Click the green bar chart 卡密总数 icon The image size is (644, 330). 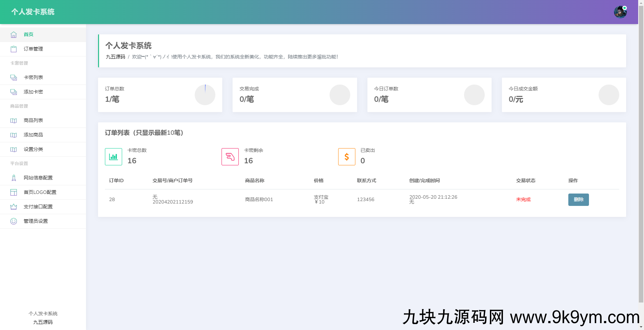click(x=114, y=157)
